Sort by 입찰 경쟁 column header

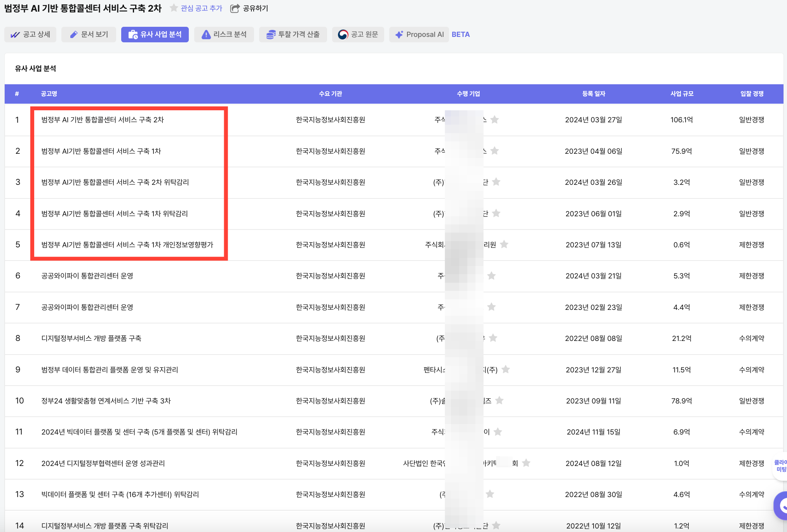(752, 94)
